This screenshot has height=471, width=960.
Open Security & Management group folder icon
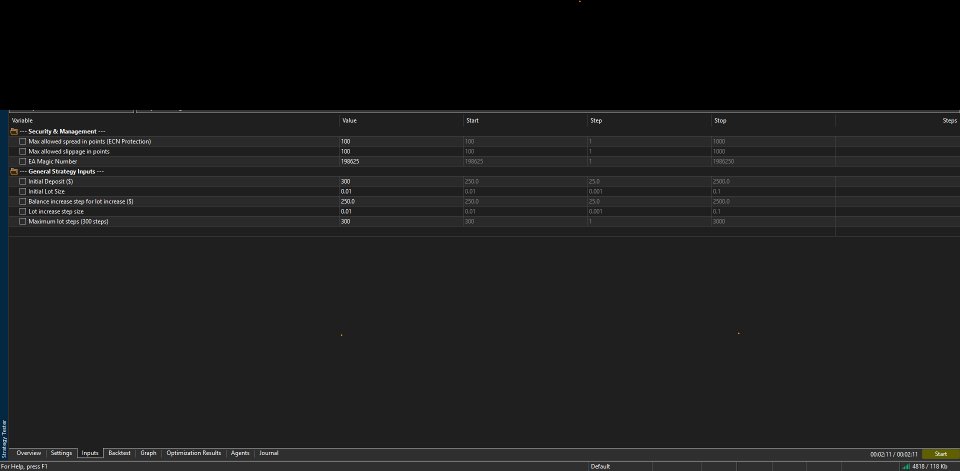coord(14,131)
